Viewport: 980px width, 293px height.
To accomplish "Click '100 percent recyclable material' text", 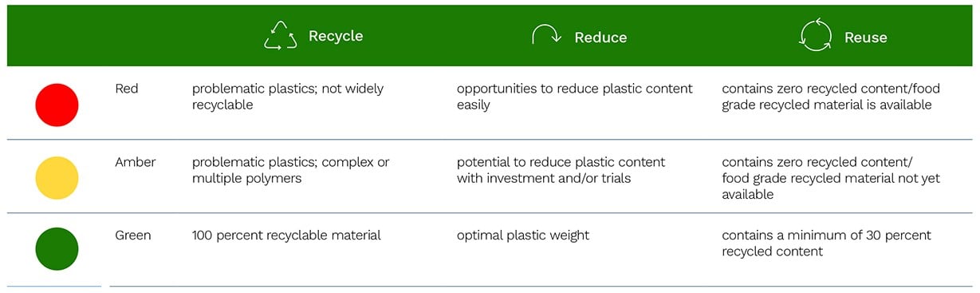I will 286,236.
